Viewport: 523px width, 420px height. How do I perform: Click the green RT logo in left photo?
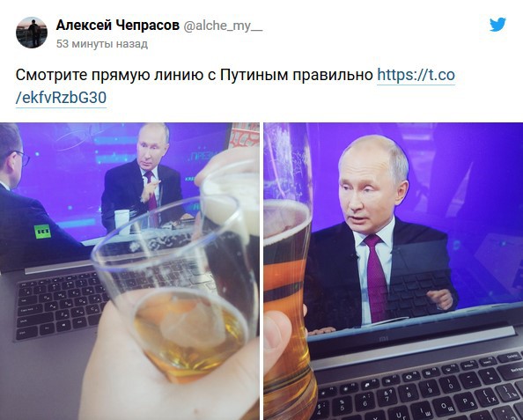(42, 232)
